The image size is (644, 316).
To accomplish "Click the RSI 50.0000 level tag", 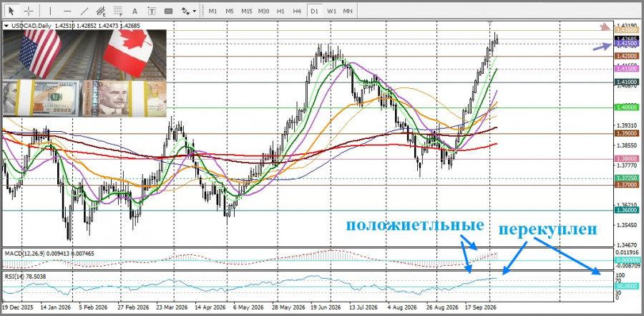I will 627,287.
